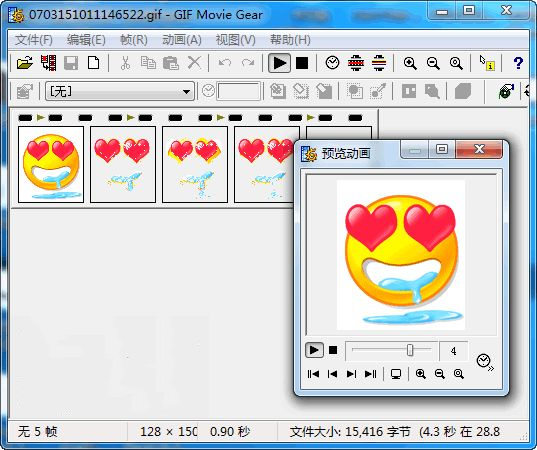Open help with the question mark icon
The image size is (537, 450).
tap(518, 63)
